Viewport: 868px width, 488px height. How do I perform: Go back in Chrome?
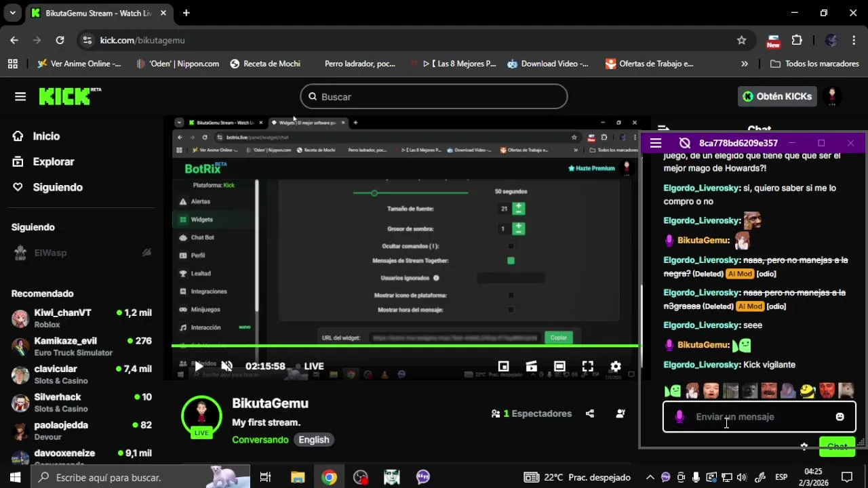click(x=14, y=40)
